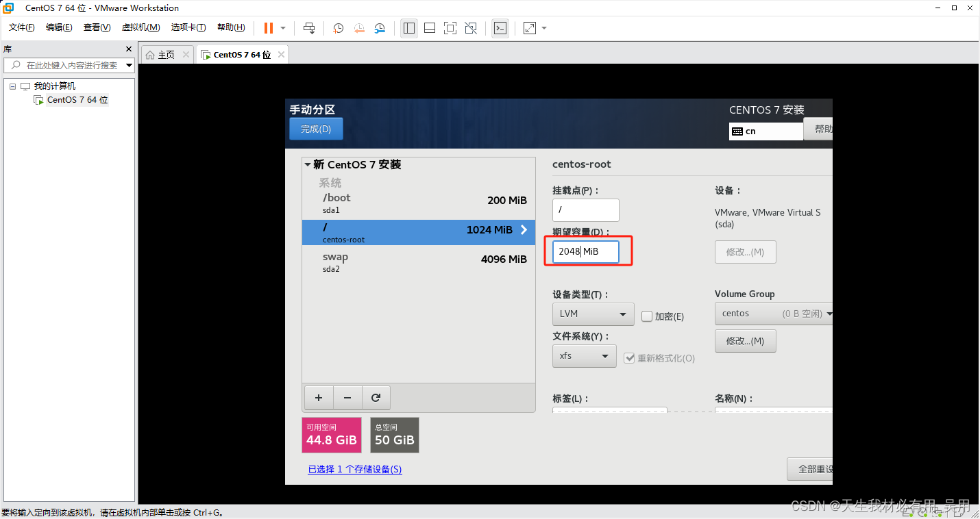Open the 选项卡(T) menu
Image resolution: width=980 pixels, height=519 pixels.
point(188,27)
